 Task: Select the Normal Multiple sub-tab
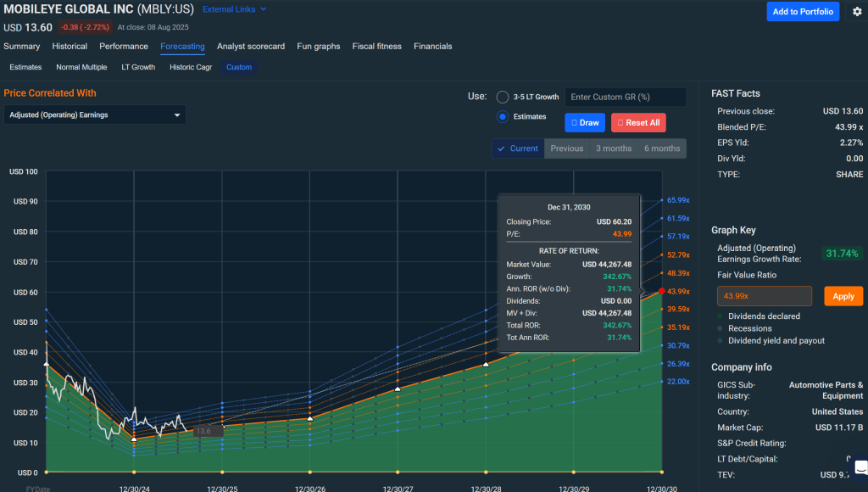point(81,67)
